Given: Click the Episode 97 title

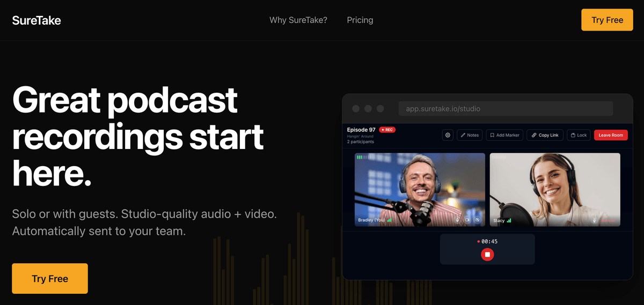Looking at the screenshot, I should coord(361,130).
